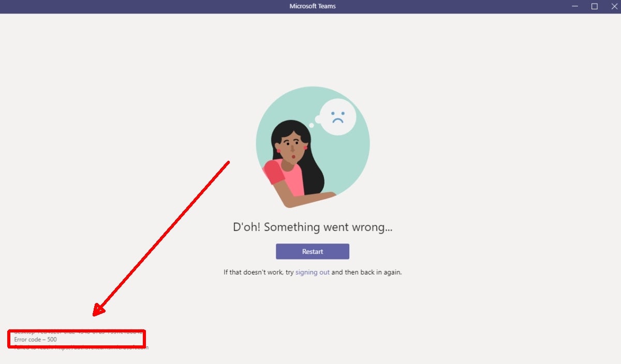Click the close window control

pyautogui.click(x=614, y=6)
